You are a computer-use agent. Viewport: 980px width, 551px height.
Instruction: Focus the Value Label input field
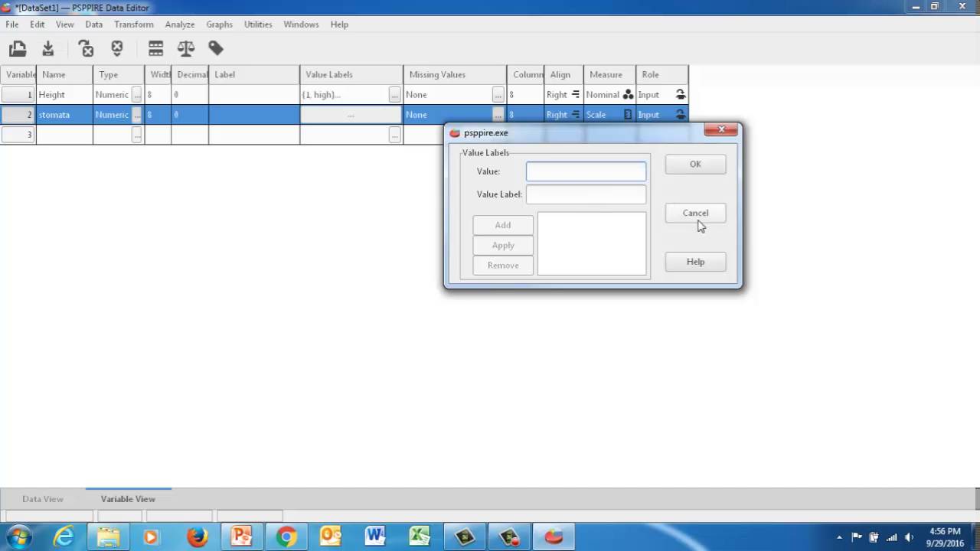586,194
